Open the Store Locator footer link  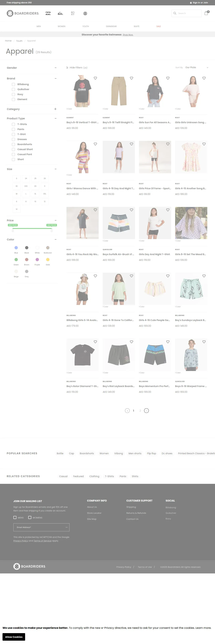(94, 513)
